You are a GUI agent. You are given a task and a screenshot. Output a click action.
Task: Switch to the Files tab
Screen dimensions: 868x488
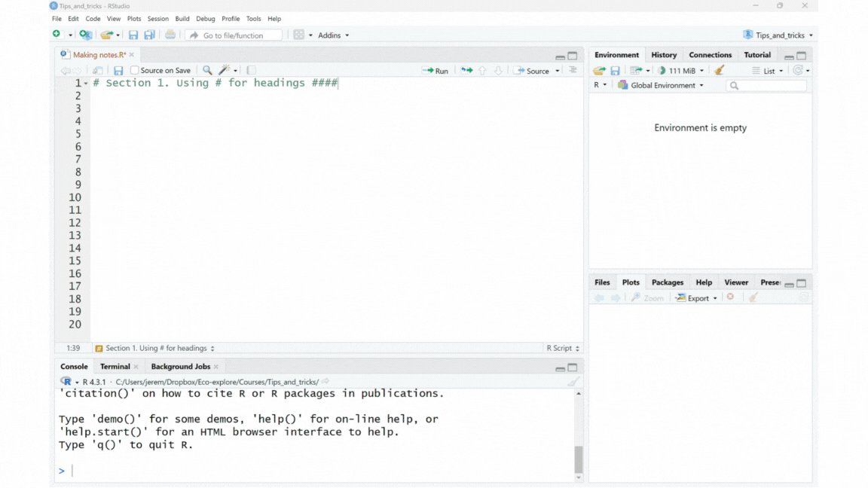pos(602,282)
